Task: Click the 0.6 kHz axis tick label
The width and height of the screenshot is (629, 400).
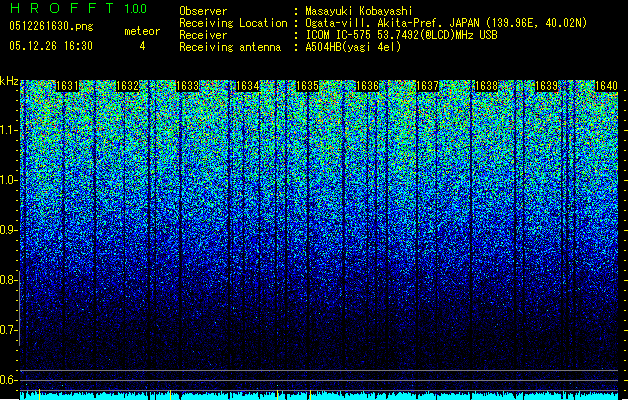Action: [x=8, y=380]
